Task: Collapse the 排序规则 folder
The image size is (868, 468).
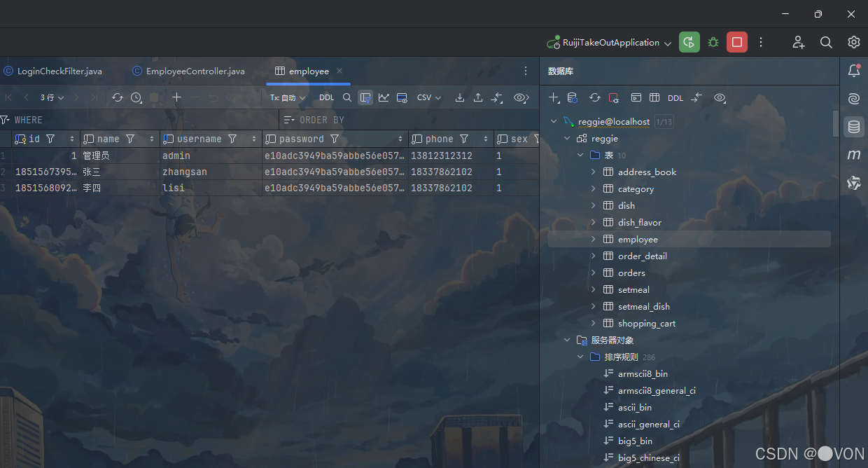Action: pyautogui.click(x=580, y=357)
